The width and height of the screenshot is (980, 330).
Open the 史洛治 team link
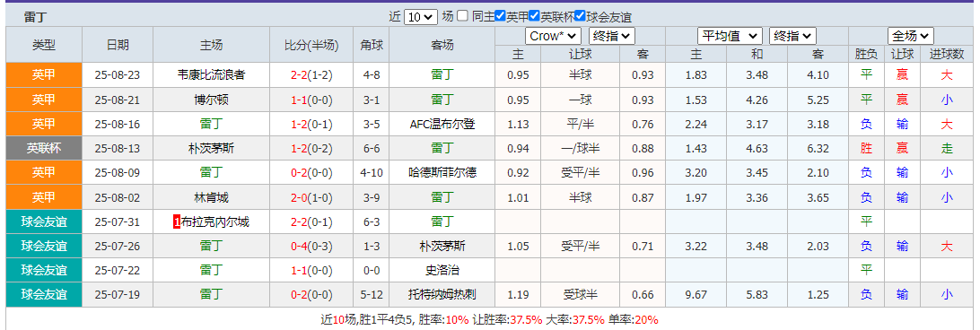(442, 271)
